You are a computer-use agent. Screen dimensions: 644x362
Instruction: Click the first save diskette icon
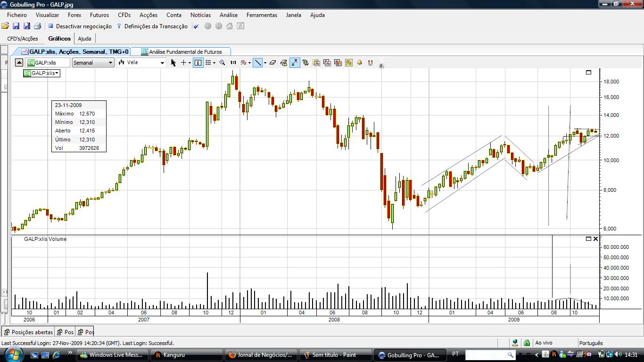coord(16,26)
